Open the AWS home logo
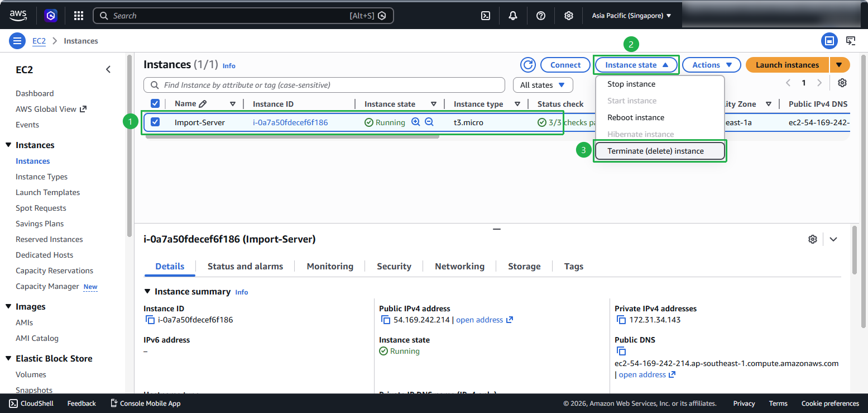The image size is (868, 413). [18, 16]
